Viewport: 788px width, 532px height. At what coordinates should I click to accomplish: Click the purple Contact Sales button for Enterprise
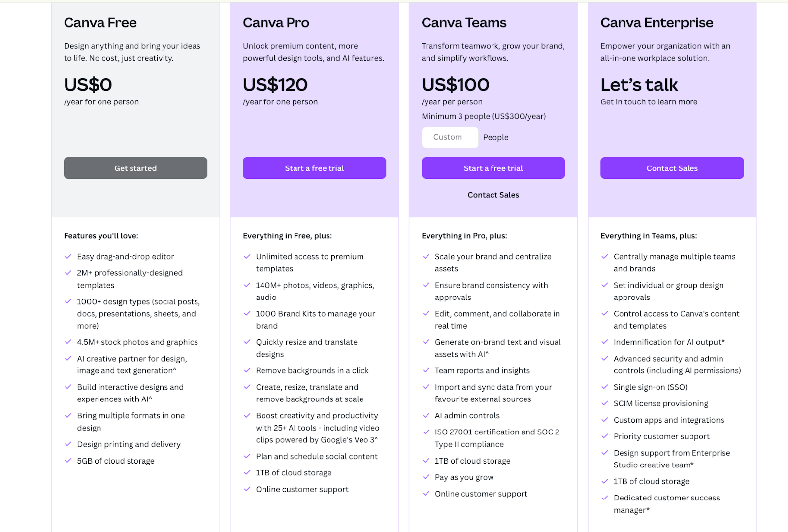(x=672, y=168)
